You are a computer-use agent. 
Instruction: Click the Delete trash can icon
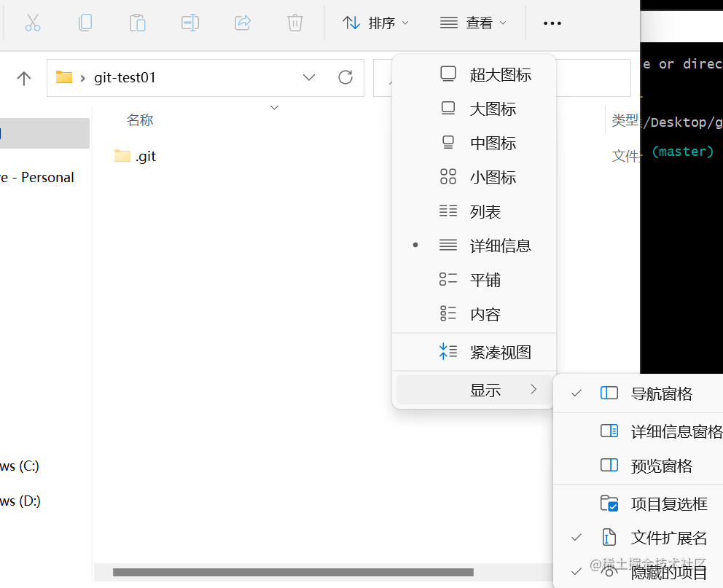coord(295,23)
